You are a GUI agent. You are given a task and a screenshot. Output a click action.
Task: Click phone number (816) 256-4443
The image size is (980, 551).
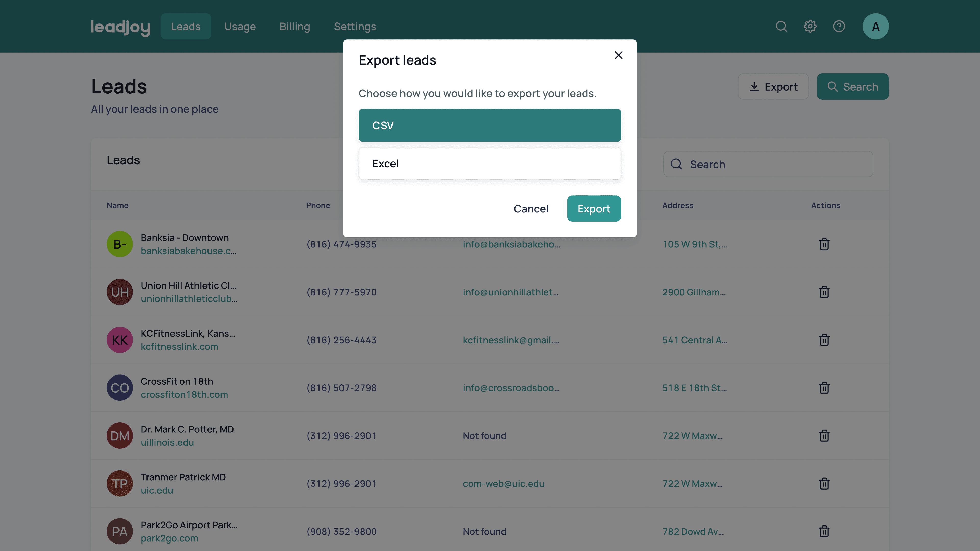[341, 340]
